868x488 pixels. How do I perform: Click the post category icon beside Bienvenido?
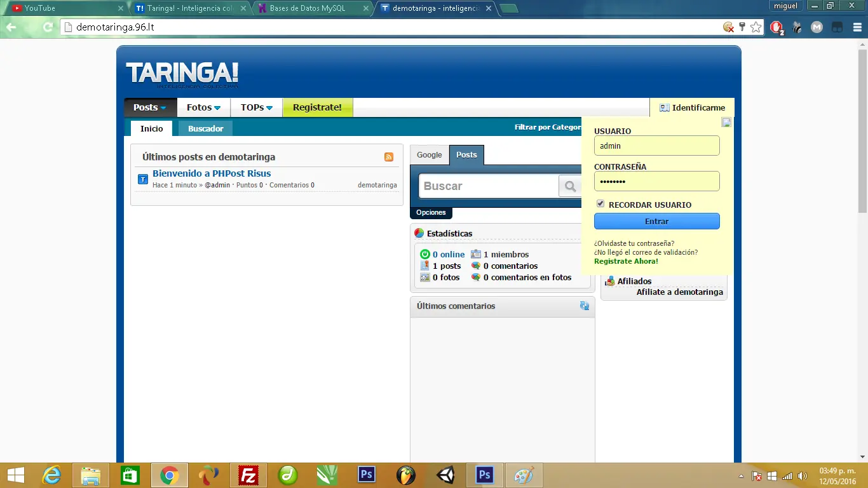click(143, 179)
